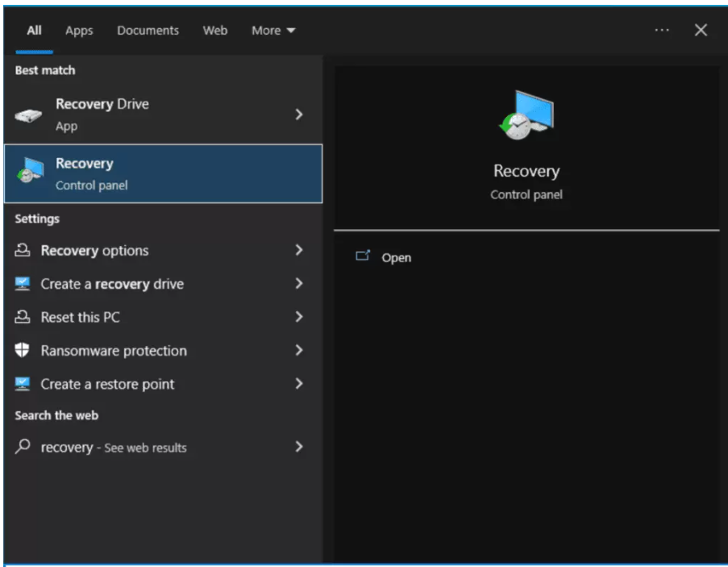Switch to the Apps tab
This screenshot has height=567, width=728.
(x=79, y=31)
